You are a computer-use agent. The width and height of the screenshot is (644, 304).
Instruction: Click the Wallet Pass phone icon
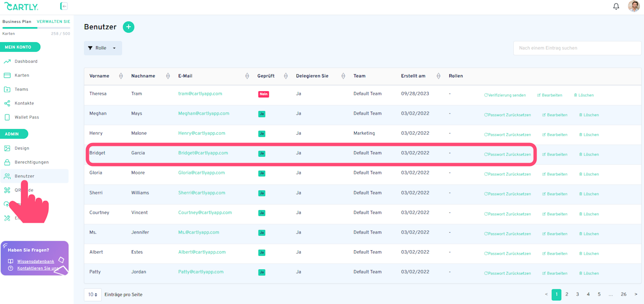(7, 117)
